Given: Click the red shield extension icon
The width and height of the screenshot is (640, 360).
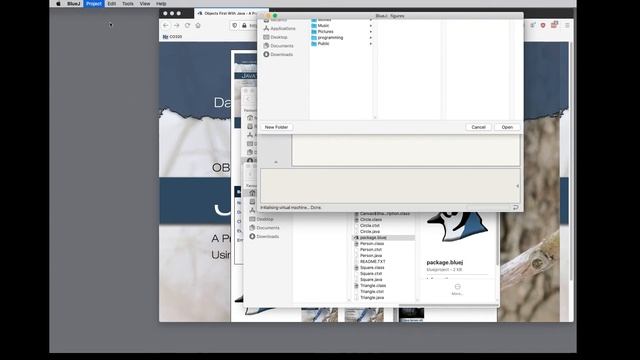Looking at the screenshot, I should [x=543, y=25].
